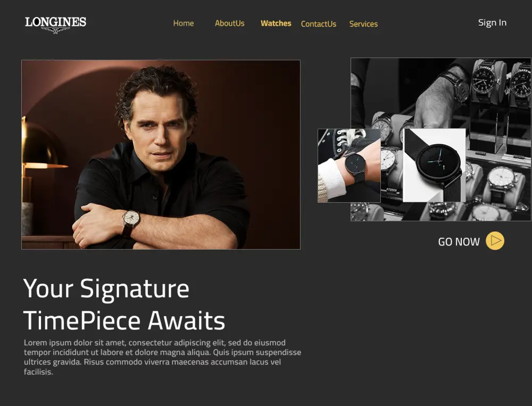Click the Lorem ipsum description paragraph

[x=162, y=357]
